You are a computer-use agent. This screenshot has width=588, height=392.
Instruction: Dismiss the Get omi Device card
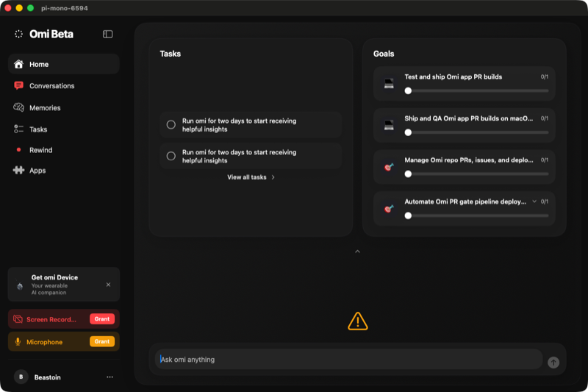pos(108,285)
